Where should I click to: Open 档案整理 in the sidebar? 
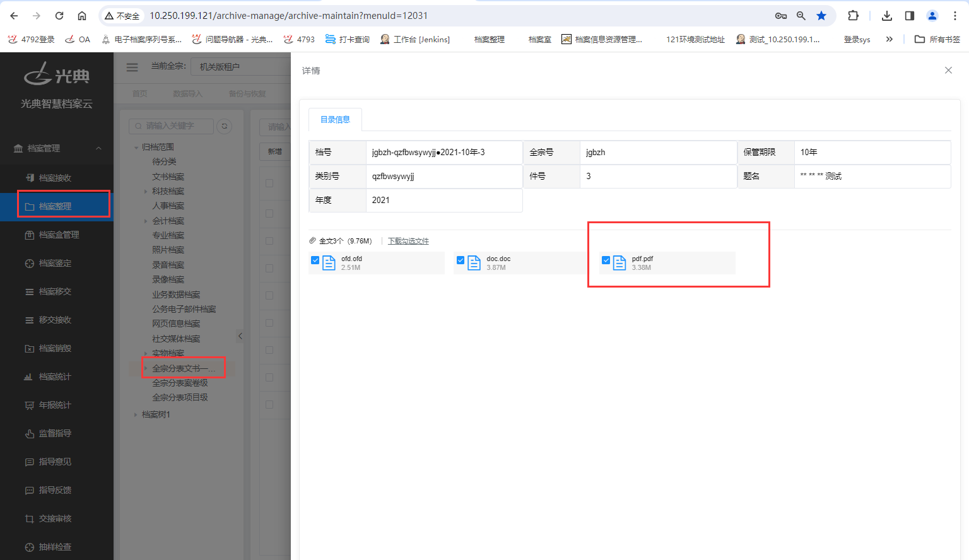[56, 206]
